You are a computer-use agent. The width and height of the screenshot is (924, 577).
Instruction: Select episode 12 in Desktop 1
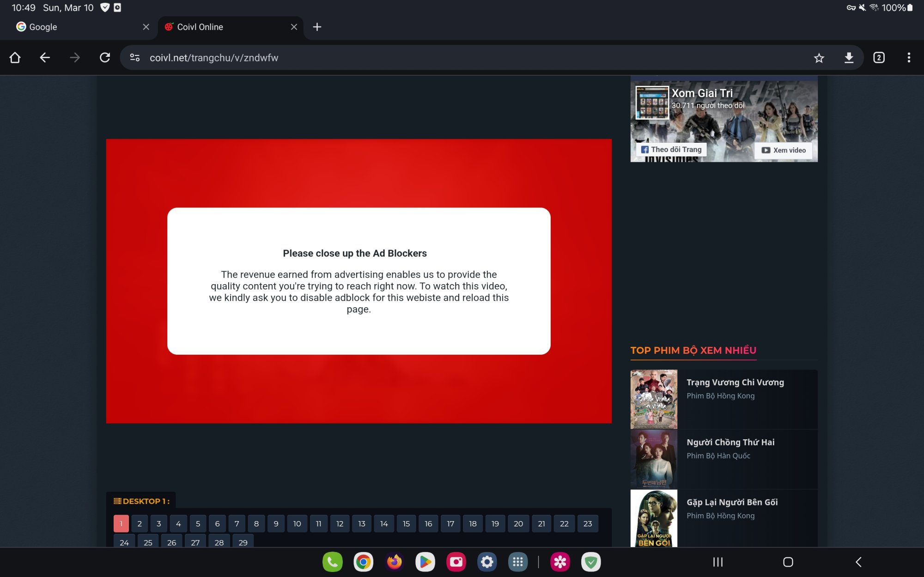point(340,523)
